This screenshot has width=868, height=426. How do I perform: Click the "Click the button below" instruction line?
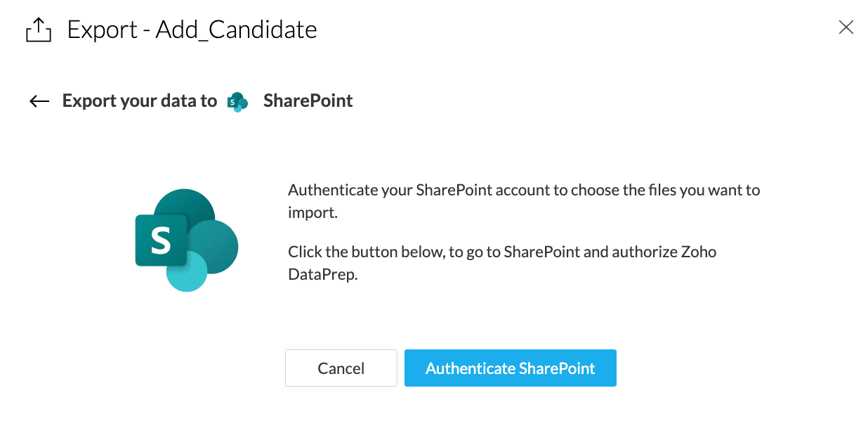(501, 252)
